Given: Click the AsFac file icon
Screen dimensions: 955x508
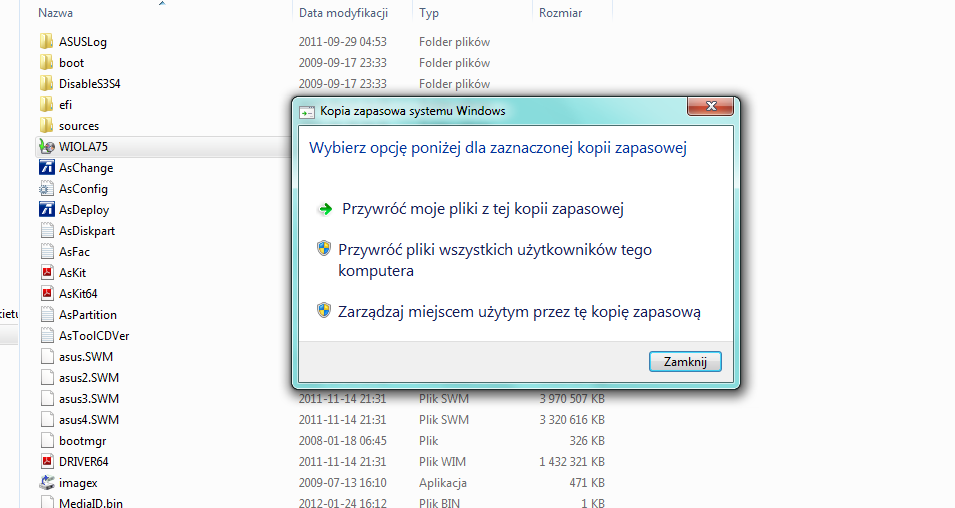Looking at the screenshot, I should click(46, 252).
